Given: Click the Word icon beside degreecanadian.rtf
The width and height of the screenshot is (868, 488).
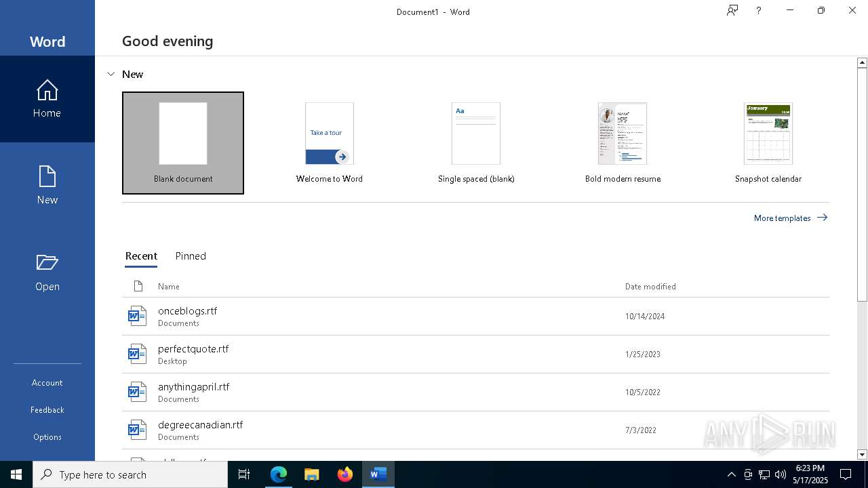Looking at the screenshot, I should point(138,430).
